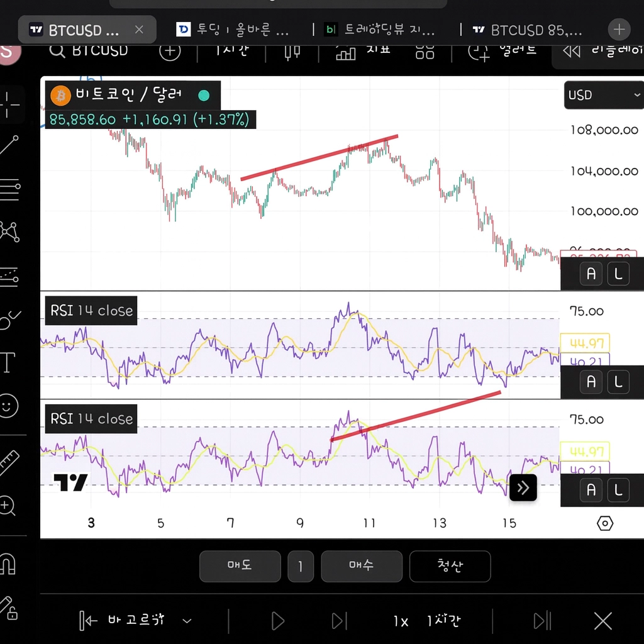Toggle auto scale A on price pane
Screen dimensions: 644x644
[x=591, y=274]
